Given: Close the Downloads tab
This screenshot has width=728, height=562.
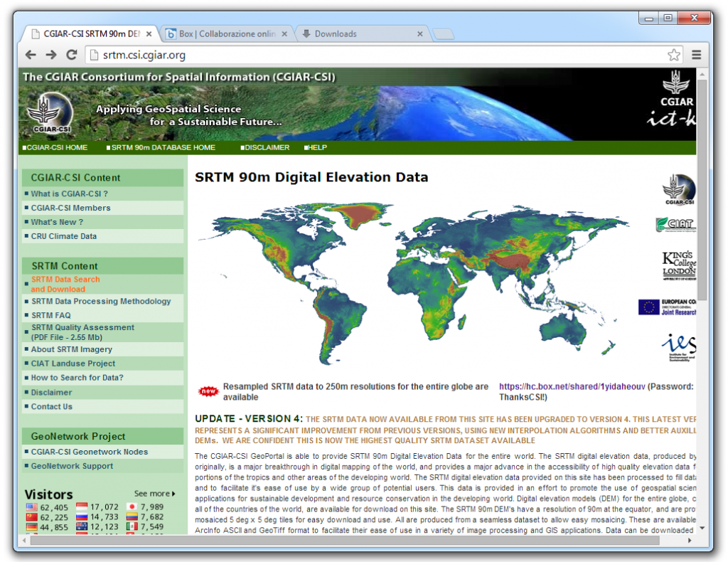Looking at the screenshot, I should (x=419, y=34).
